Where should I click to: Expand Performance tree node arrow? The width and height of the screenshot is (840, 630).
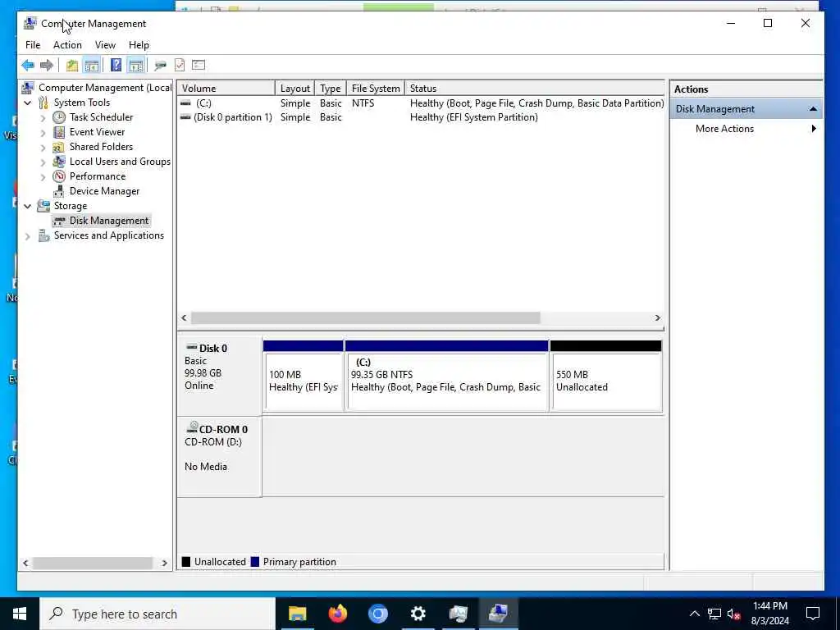point(43,177)
